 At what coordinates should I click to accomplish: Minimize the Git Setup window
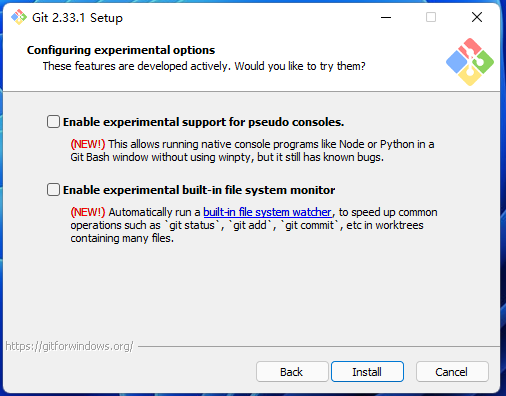[x=386, y=17]
